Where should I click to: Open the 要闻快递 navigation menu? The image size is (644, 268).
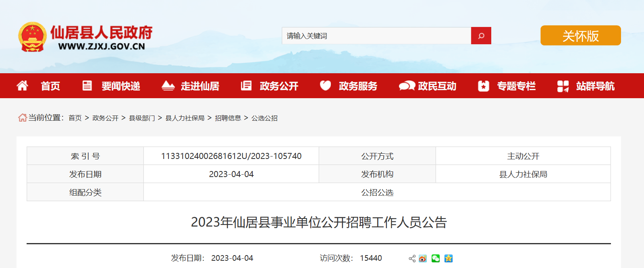tap(120, 86)
